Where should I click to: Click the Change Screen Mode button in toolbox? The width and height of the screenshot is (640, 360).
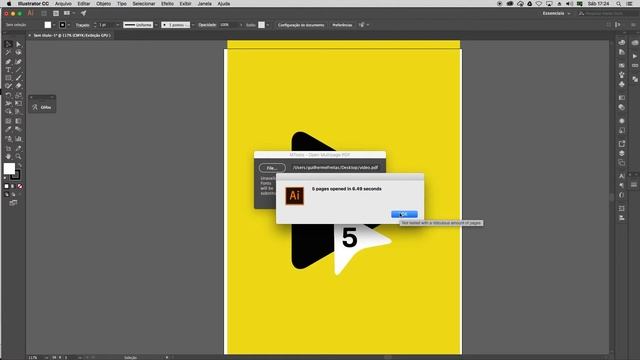click(13, 203)
